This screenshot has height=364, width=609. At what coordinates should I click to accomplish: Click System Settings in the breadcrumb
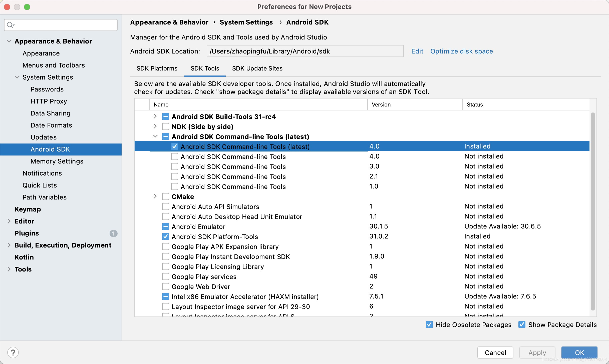(246, 22)
